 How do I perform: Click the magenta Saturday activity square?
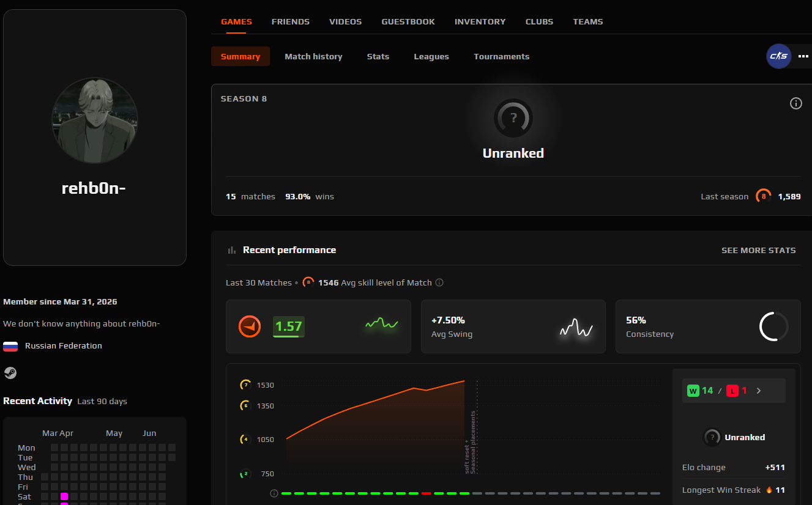(x=64, y=496)
